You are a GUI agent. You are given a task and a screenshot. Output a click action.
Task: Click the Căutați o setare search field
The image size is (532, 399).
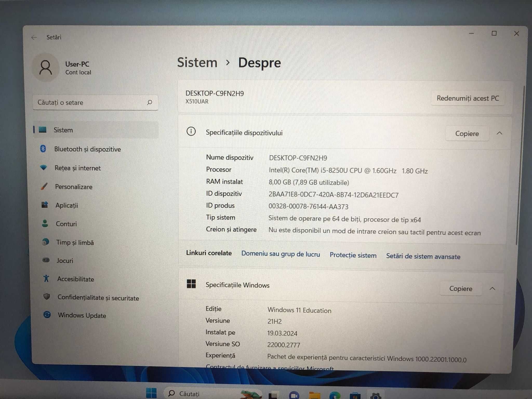pos(95,102)
